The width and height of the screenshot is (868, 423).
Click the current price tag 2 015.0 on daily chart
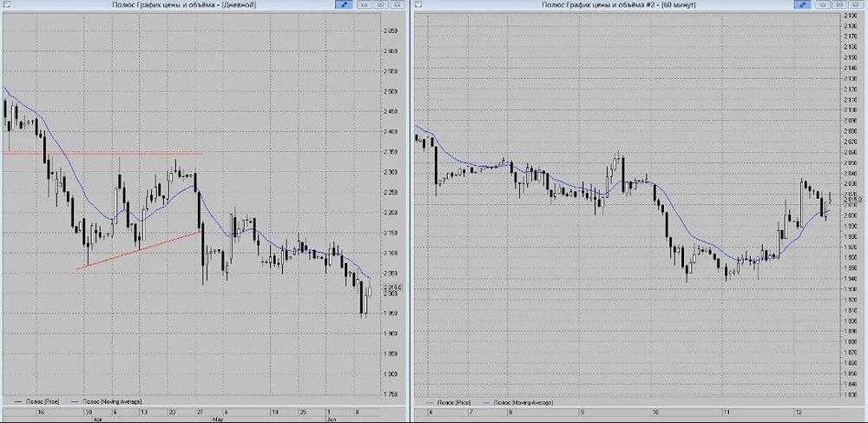391,287
